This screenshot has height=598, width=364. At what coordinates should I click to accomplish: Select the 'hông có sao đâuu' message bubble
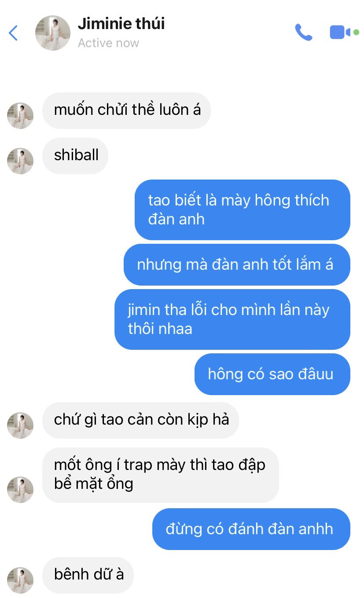coord(272,374)
